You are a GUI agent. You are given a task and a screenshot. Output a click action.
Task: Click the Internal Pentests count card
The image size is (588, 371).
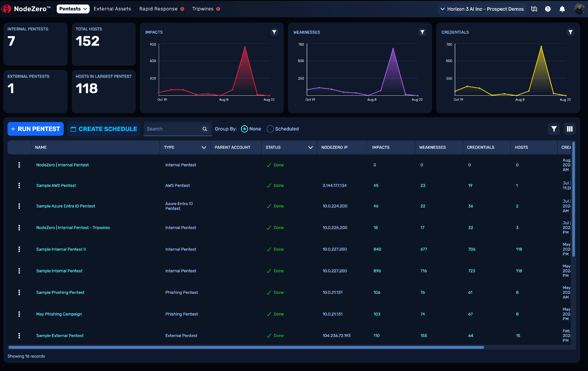[x=35, y=44]
